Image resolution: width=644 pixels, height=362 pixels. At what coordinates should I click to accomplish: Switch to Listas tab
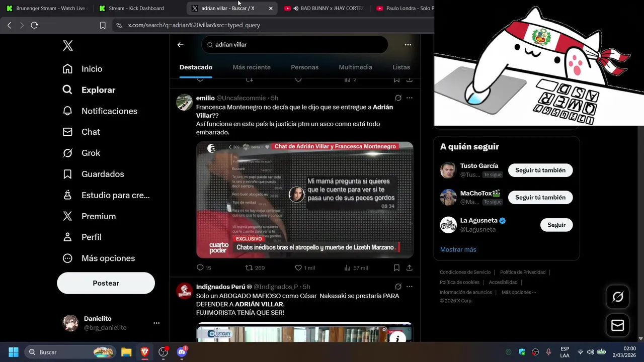(401, 67)
